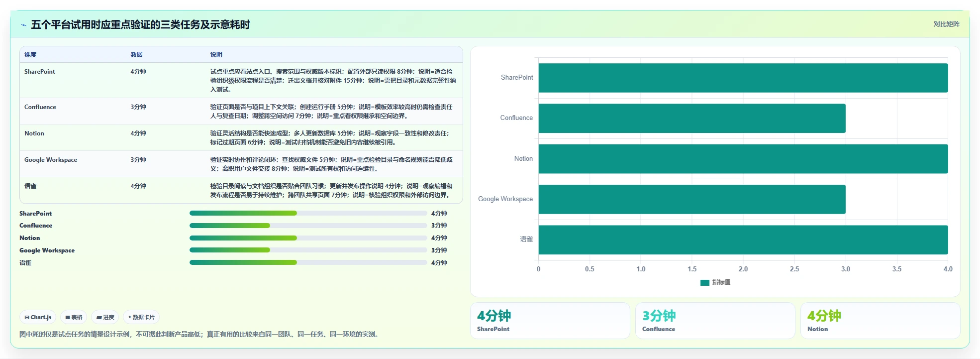This screenshot has width=980, height=359.
Task: Click the 语雀 bar in the chart
Action: 743,240
